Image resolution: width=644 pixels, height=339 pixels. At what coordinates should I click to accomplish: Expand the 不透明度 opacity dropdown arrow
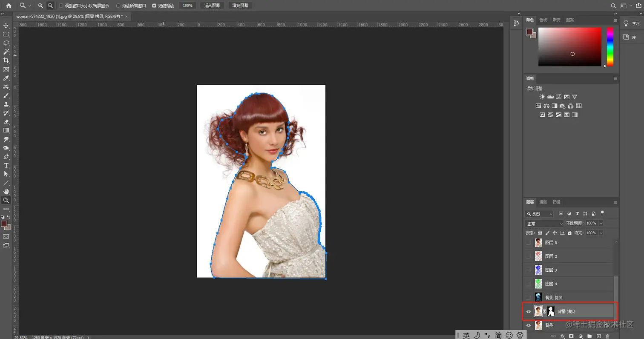(601, 223)
